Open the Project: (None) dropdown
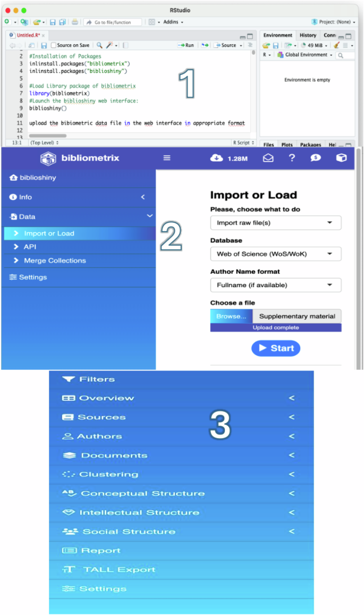 pos(333,22)
